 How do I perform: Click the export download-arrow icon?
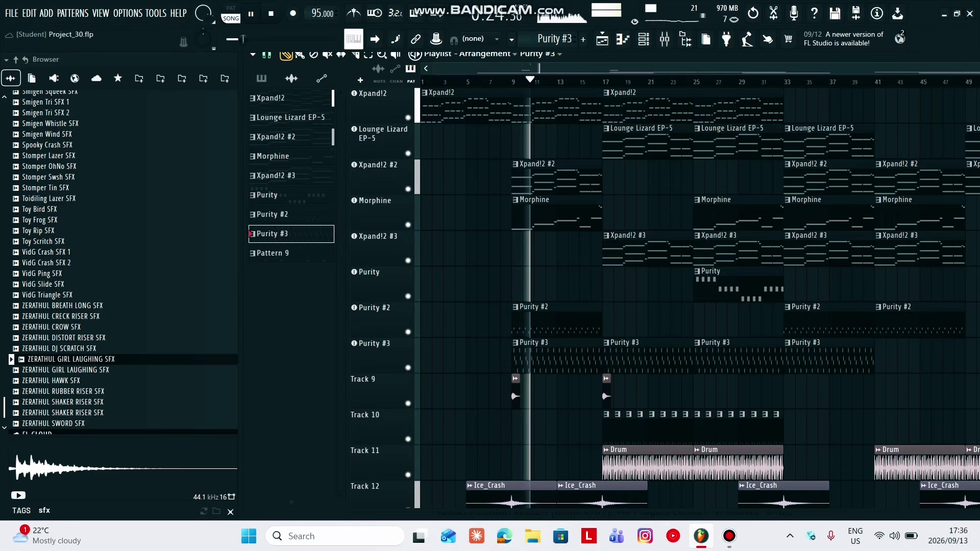pyautogui.click(x=898, y=13)
